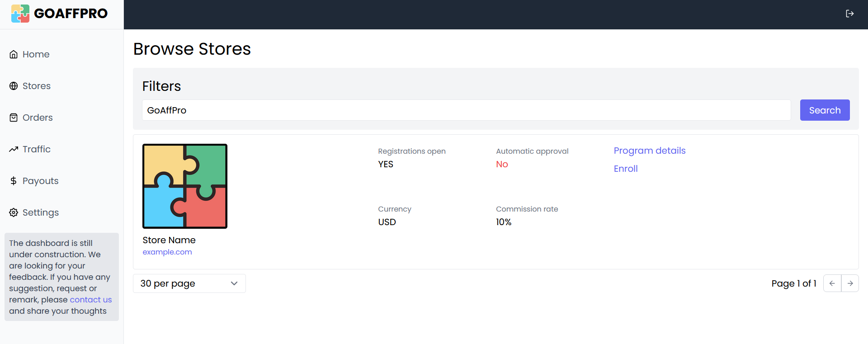Click the Payouts dollar sign icon
This screenshot has height=344, width=868.
pos(14,181)
